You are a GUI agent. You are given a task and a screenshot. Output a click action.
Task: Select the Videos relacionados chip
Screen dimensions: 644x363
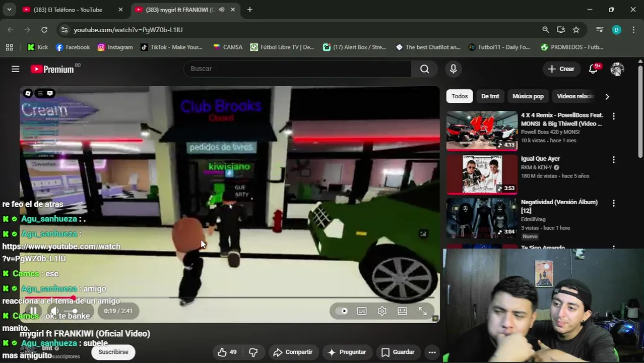click(575, 96)
